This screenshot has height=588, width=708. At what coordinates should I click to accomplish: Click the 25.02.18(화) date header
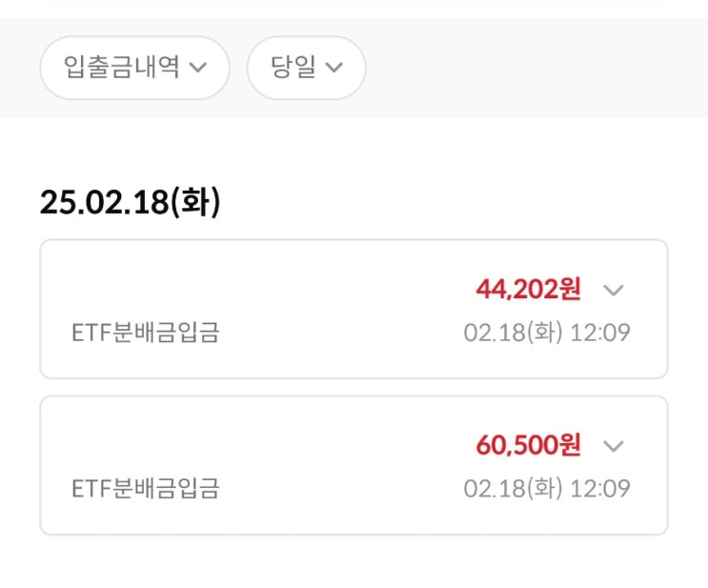[130, 203]
